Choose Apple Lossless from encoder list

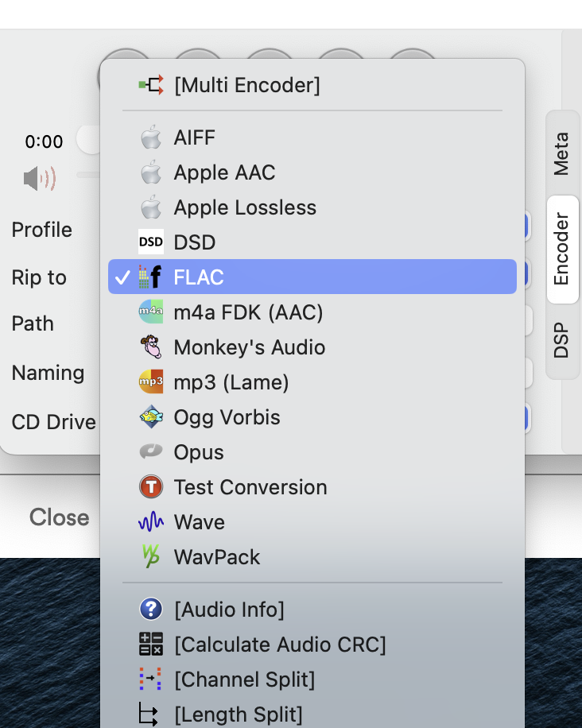(x=245, y=207)
